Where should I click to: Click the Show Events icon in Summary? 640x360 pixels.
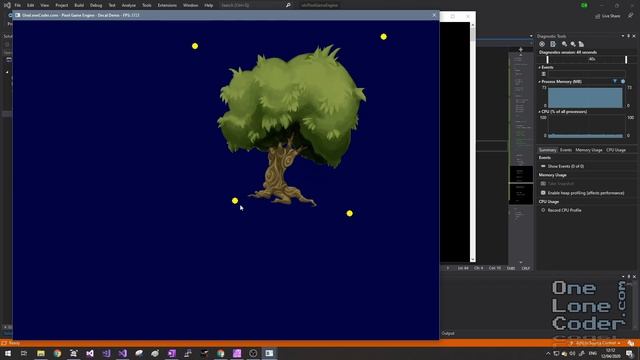pyautogui.click(x=543, y=166)
